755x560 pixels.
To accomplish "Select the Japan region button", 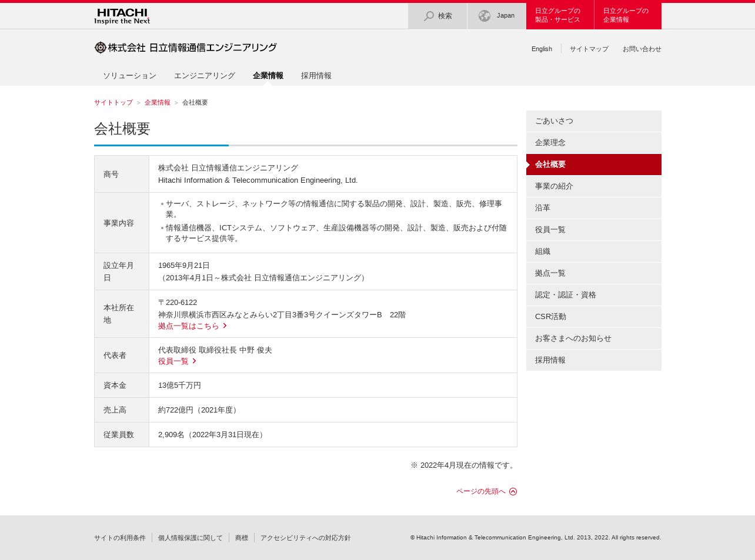I will 497,16.
